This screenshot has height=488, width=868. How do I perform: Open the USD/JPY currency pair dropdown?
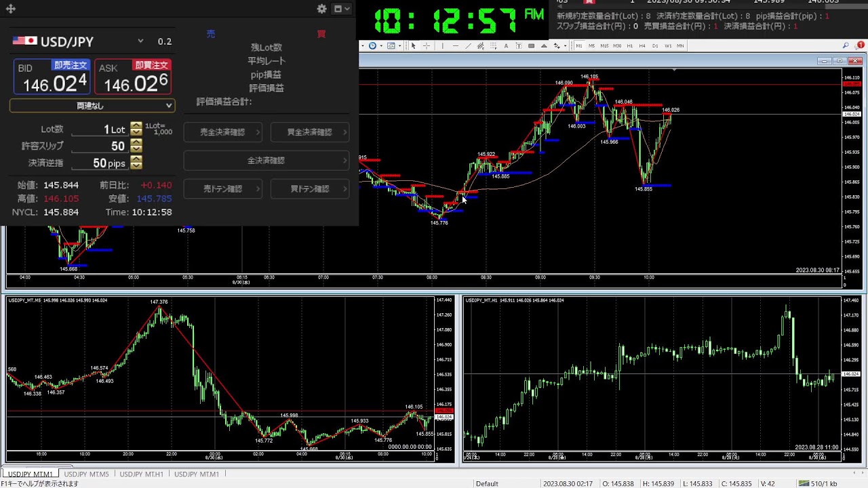(x=140, y=41)
